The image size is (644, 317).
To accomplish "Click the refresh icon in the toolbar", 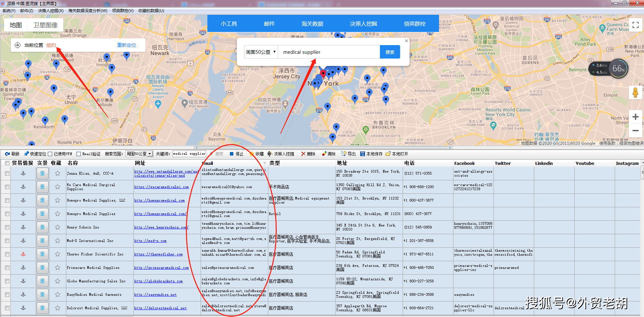I will (7, 154).
